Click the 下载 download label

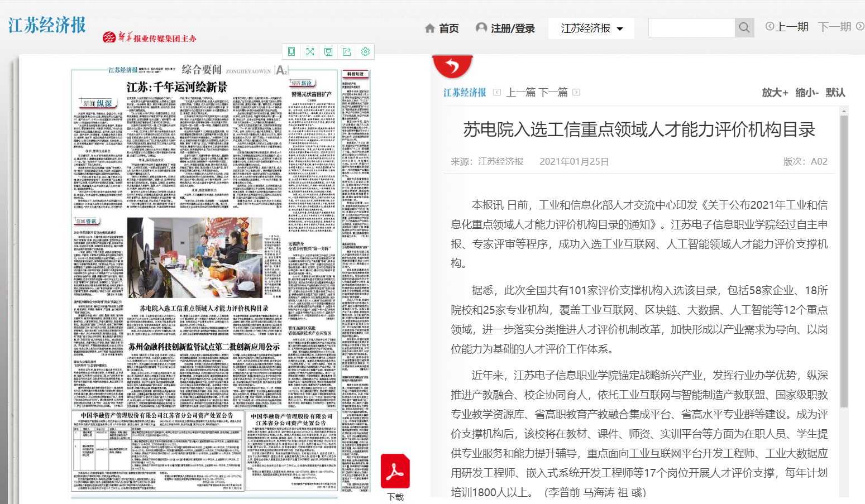[x=395, y=497]
